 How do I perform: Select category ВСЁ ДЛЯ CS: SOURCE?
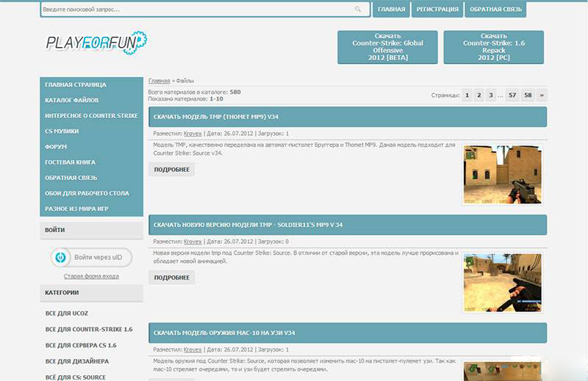76,377
